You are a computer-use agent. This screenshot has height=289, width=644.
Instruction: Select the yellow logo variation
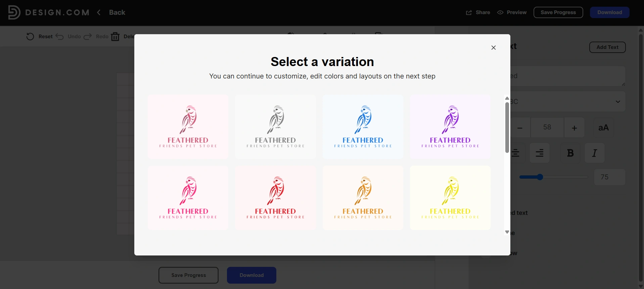coord(450,198)
